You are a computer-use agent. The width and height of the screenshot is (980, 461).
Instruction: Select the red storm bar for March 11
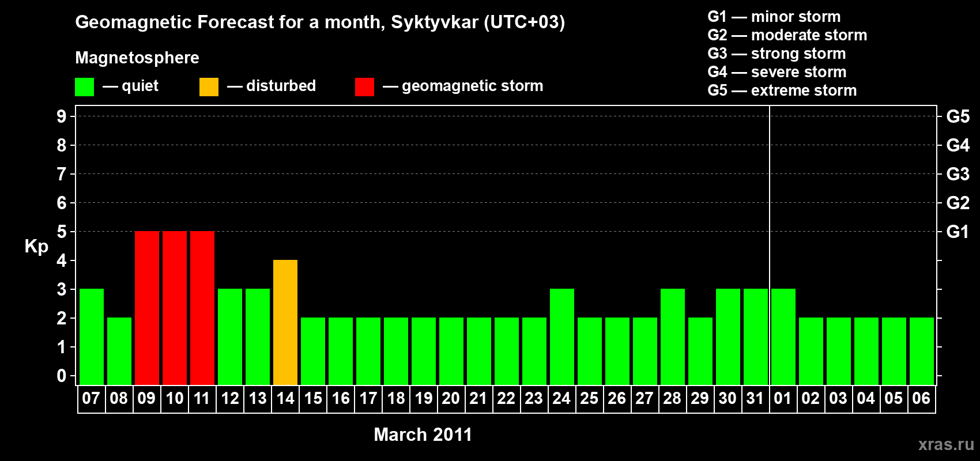tap(202, 308)
